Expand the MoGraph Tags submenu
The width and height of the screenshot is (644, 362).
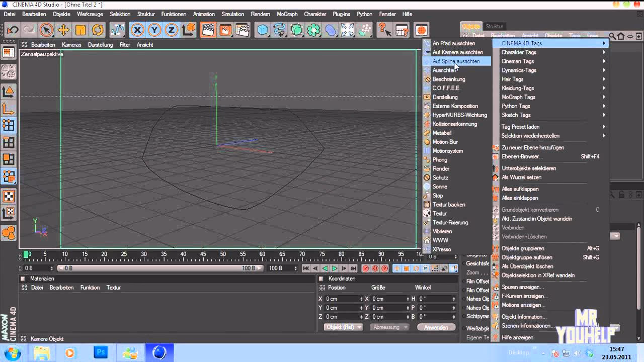pos(551,97)
